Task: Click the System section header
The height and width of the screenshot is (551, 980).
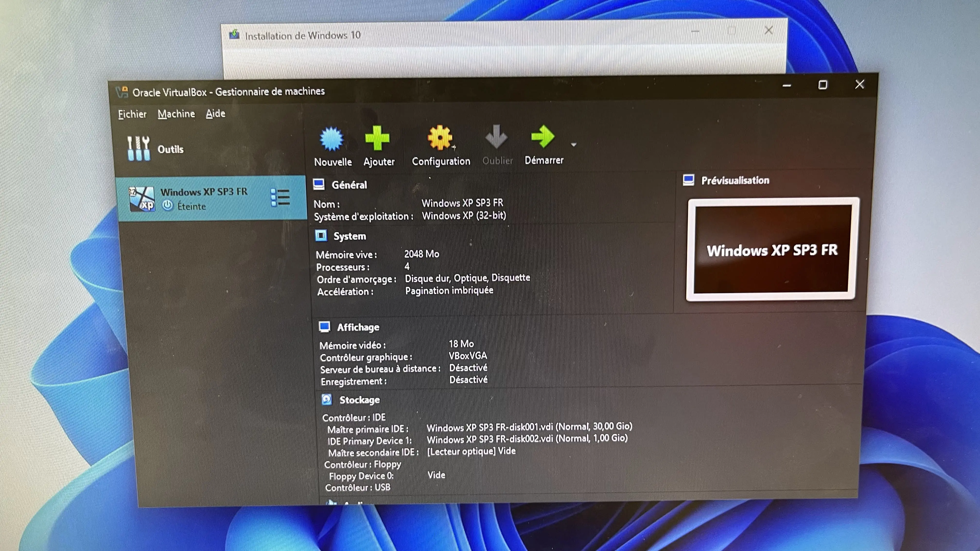Action: click(x=350, y=236)
